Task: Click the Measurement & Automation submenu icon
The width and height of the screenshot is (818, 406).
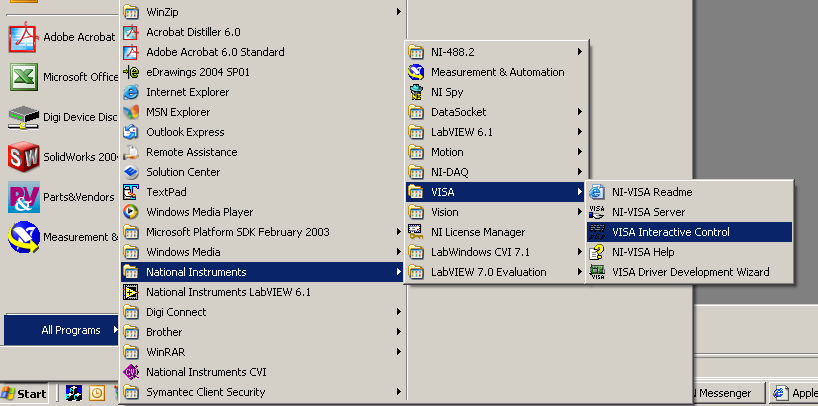Action: [x=416, y=72]
